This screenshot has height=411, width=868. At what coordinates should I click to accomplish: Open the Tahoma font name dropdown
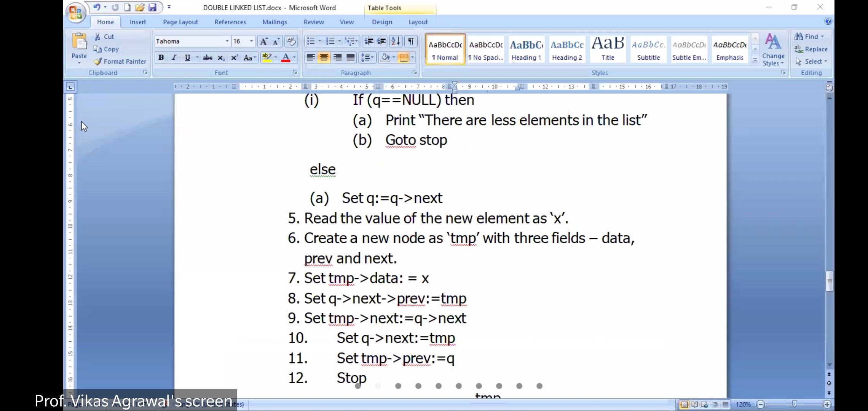(227, 41)
